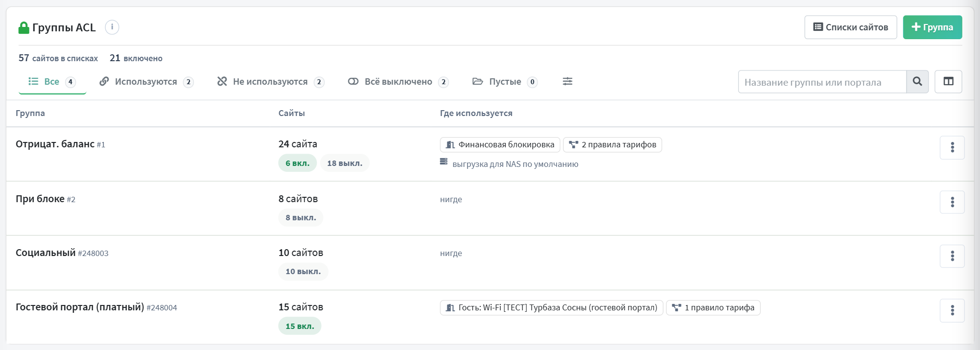Switch to the Используются tab
The image size is (980, 350).
pyautogui.click(x=146, y=82)
